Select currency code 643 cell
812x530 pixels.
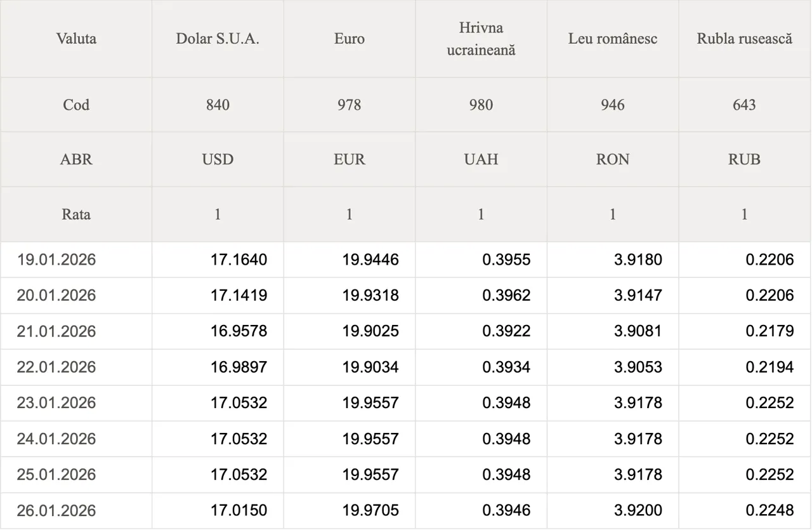click(x=745, y=105)
